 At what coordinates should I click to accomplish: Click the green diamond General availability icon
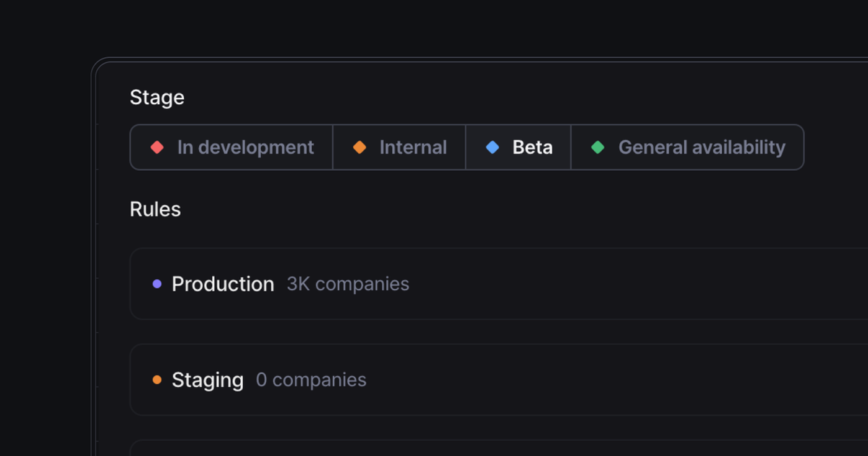click(x=597, y=148)
